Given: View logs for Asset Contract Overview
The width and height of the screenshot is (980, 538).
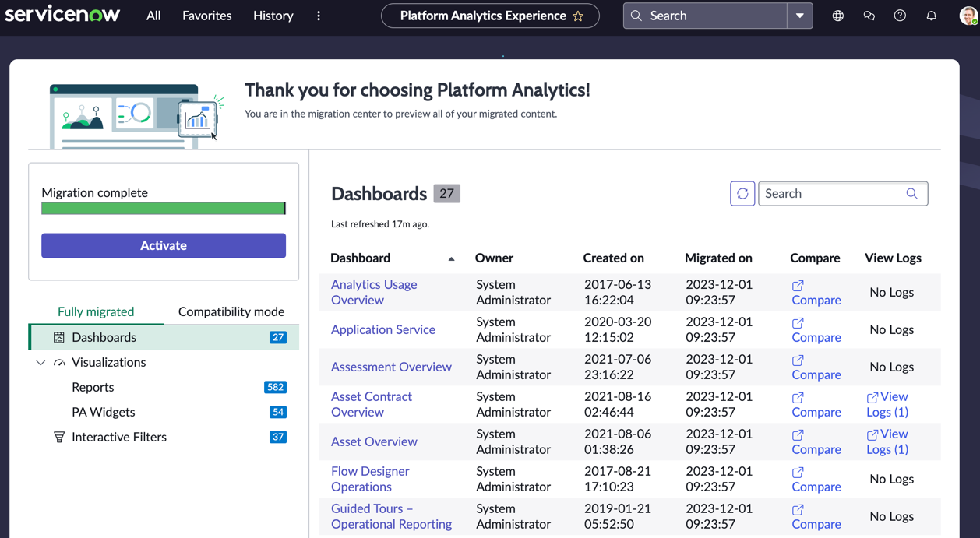Looking at the screenshot, I should click(887, 404).
